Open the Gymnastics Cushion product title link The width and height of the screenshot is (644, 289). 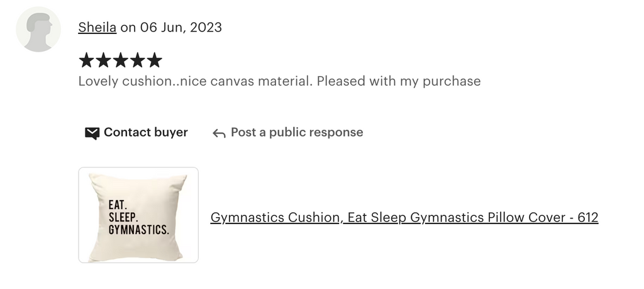tap(404, 217)
